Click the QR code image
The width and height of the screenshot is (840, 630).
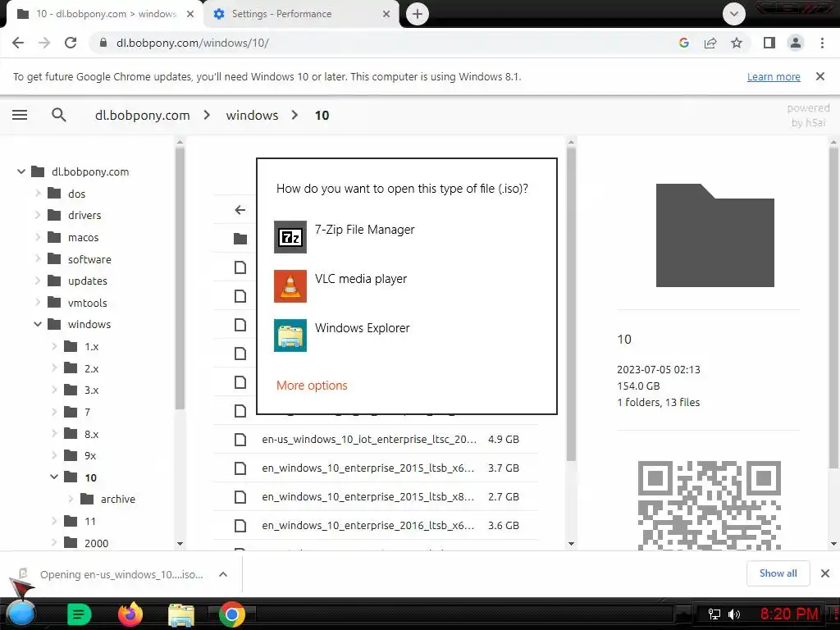click(x=710, y=505)
